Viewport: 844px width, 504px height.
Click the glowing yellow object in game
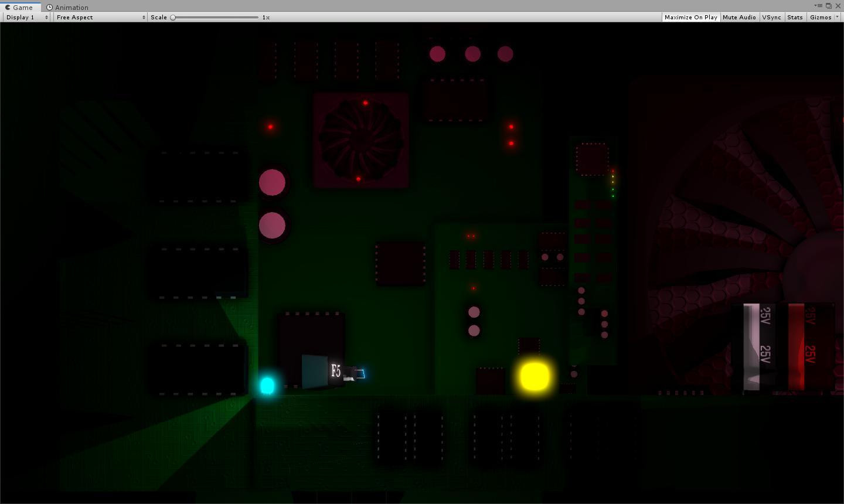point(535,376)
